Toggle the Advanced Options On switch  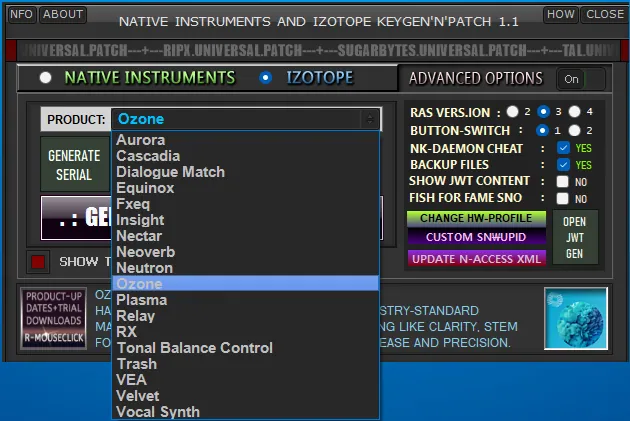581,79
